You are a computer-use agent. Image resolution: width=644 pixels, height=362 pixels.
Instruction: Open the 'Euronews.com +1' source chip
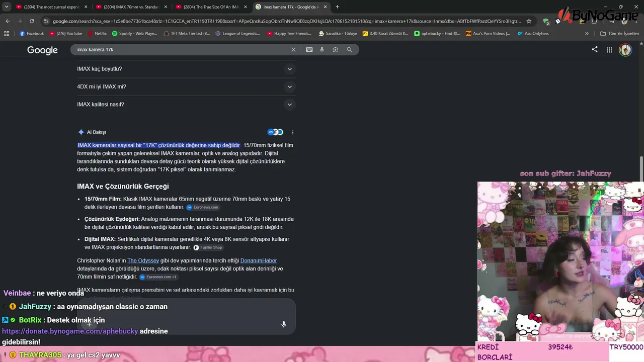pos(158,277)
